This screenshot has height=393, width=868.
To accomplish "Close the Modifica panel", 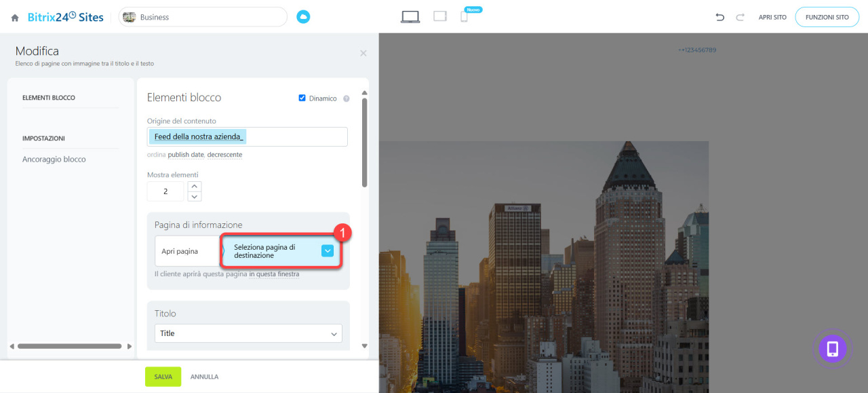I will [363, 53].
